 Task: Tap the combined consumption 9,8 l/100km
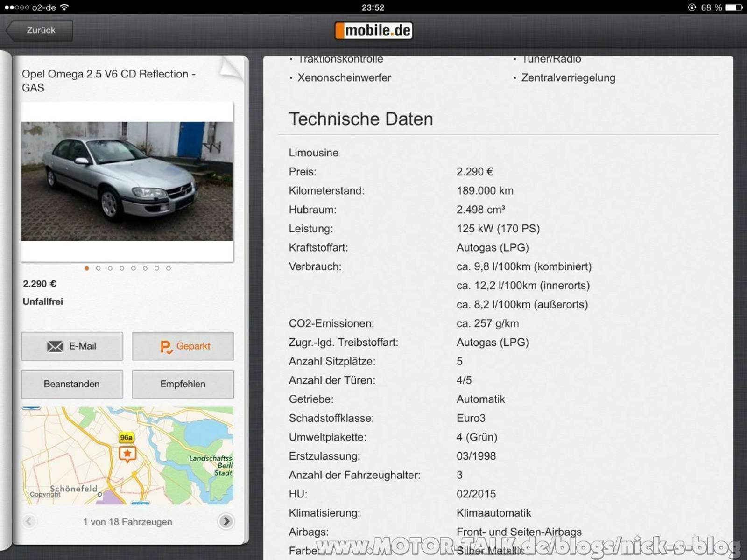tap(524, 266)
